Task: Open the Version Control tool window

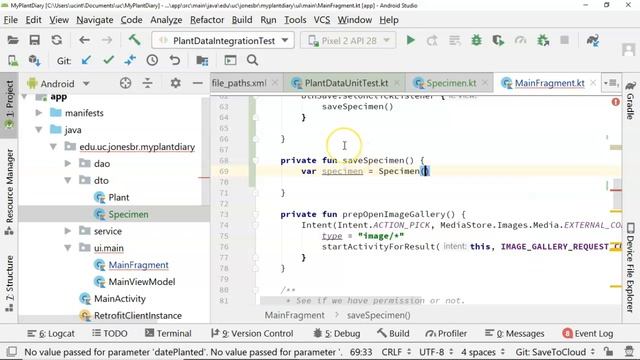Action: tap(252, 333)
